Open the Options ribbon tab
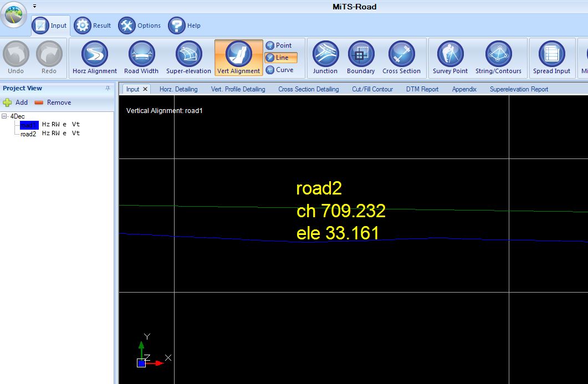The image size is (588, 384). tap(140, 25)
